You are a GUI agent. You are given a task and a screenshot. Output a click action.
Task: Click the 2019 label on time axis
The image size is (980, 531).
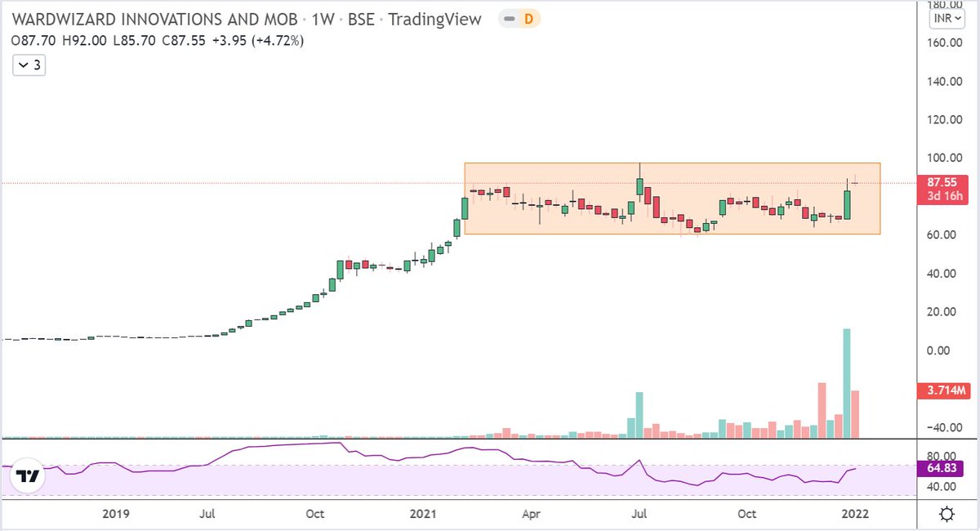pos(116,515)
